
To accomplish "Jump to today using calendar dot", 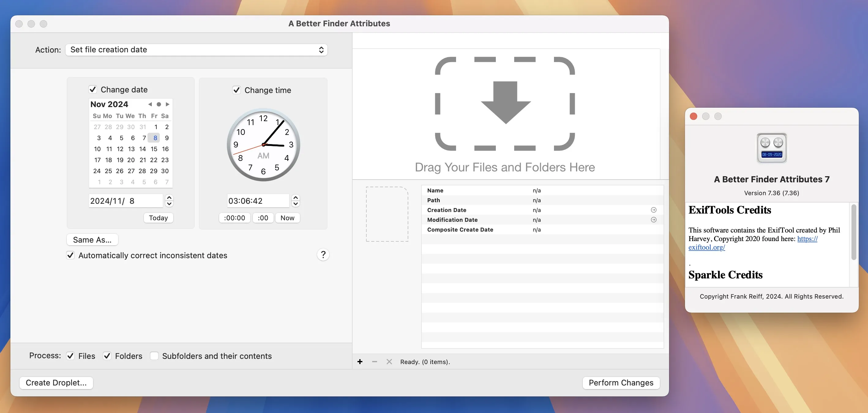I will pyautogui.click(x=159, y=104).
